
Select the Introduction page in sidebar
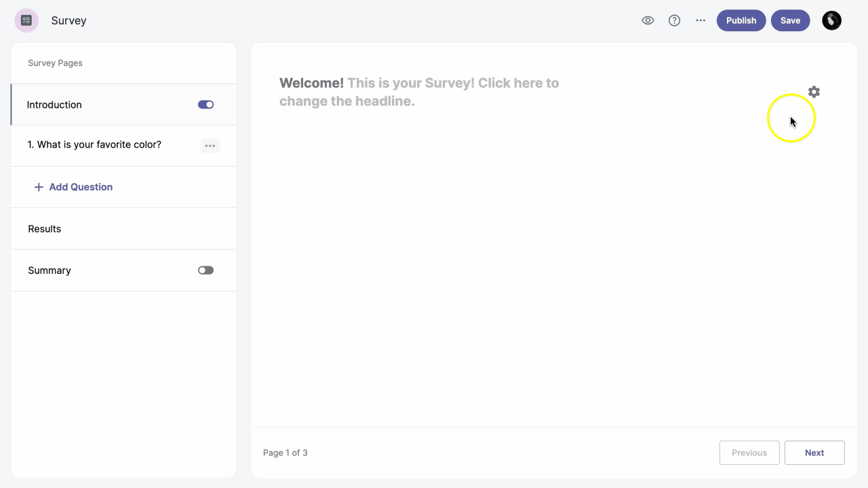pos(54,104)
